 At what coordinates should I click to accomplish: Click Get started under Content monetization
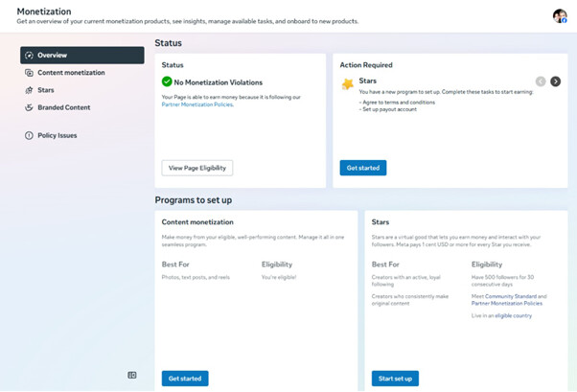185,379
